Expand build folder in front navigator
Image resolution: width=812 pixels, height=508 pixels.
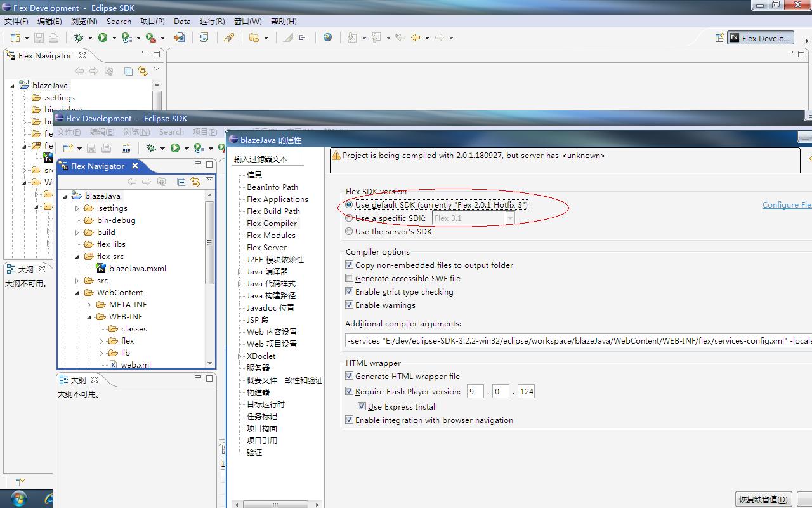pos(77,232)
